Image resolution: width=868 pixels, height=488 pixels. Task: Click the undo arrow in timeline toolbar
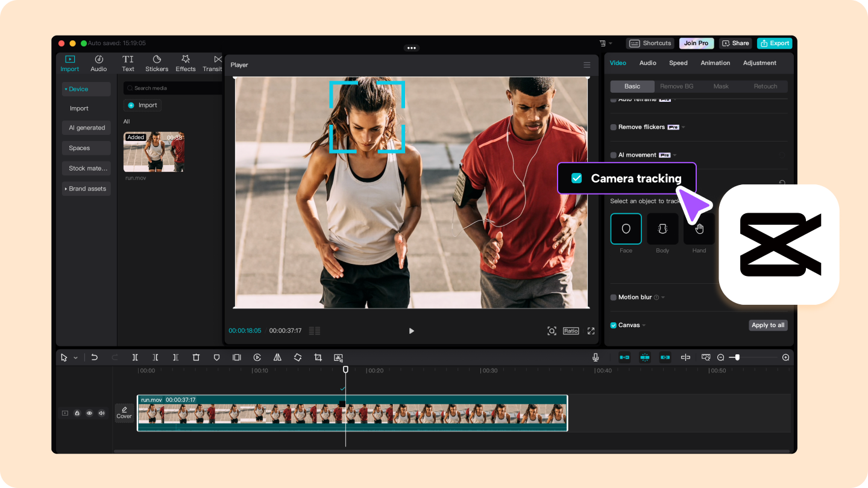coord(95,357)
